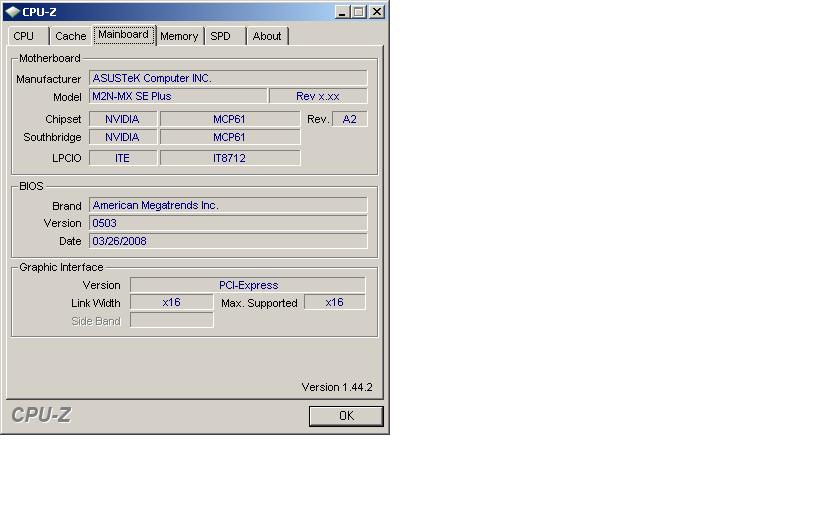Switch to the CPU tab

coord(28,36)
